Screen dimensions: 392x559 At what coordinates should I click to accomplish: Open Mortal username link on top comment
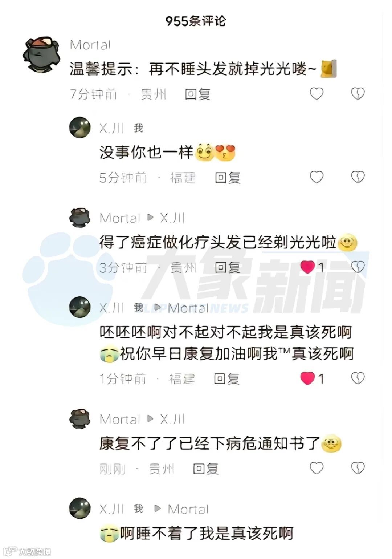pos(90,45)
